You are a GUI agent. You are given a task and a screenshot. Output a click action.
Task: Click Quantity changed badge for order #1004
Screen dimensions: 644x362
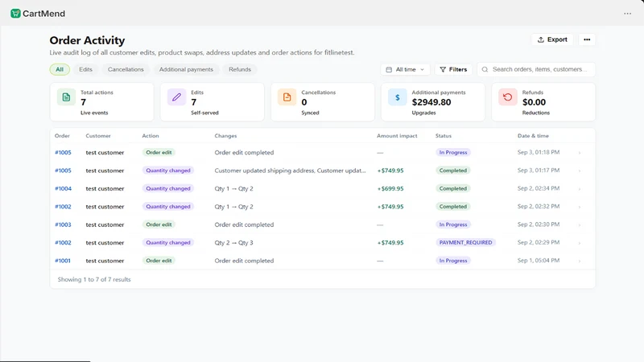click(168, 188)
